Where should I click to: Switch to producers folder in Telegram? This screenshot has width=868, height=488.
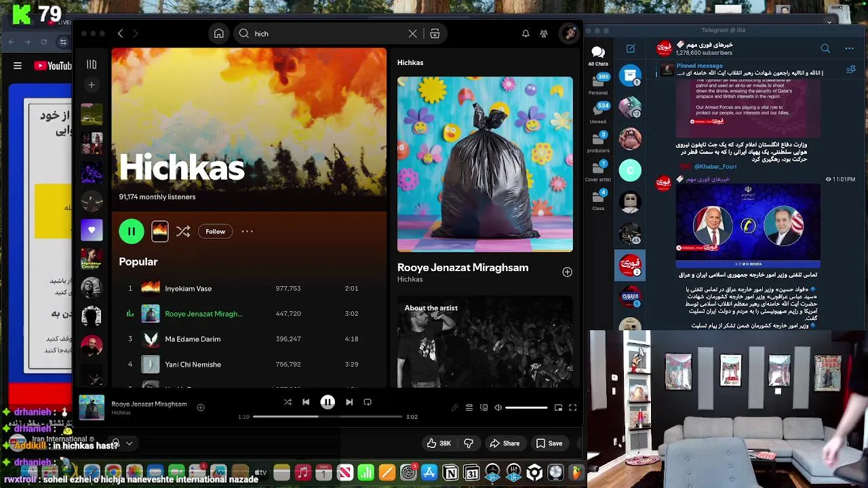598,142
